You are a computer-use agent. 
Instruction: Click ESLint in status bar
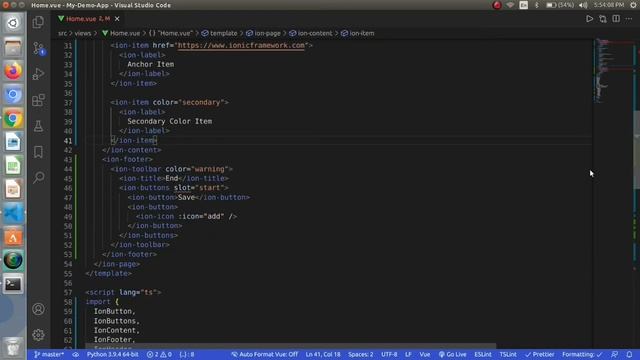point(483,354)
